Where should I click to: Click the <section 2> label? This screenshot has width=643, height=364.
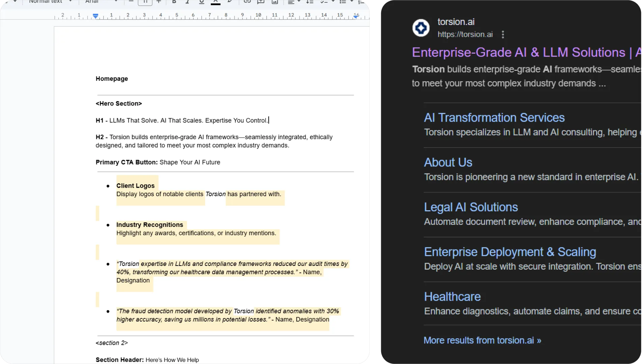112,343
